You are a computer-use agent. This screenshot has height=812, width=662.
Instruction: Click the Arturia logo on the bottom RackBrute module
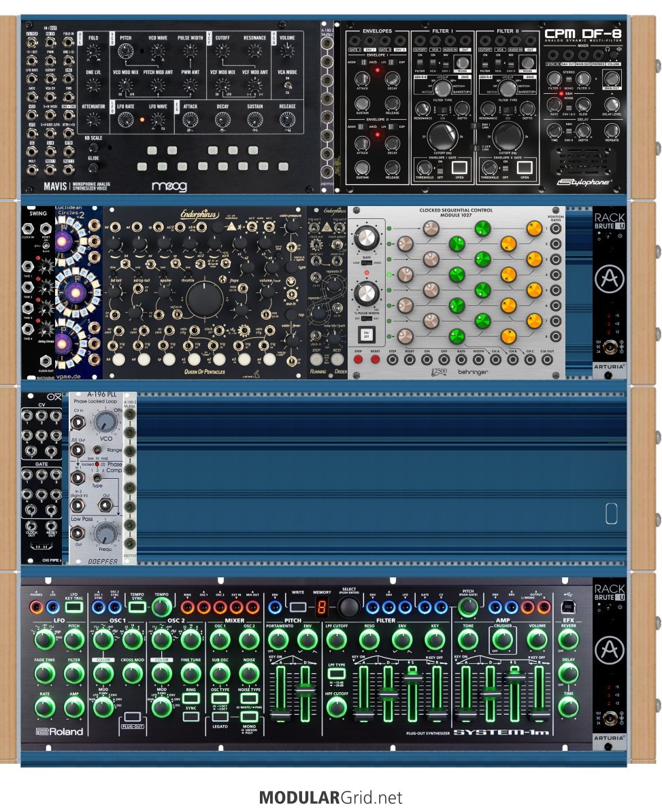pyautogui.click(x=609, y=650)
